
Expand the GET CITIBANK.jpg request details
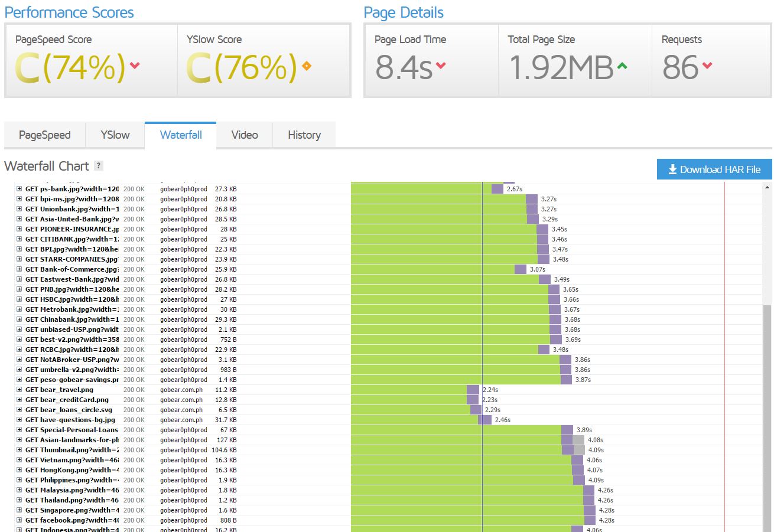[x=19, y=239]
